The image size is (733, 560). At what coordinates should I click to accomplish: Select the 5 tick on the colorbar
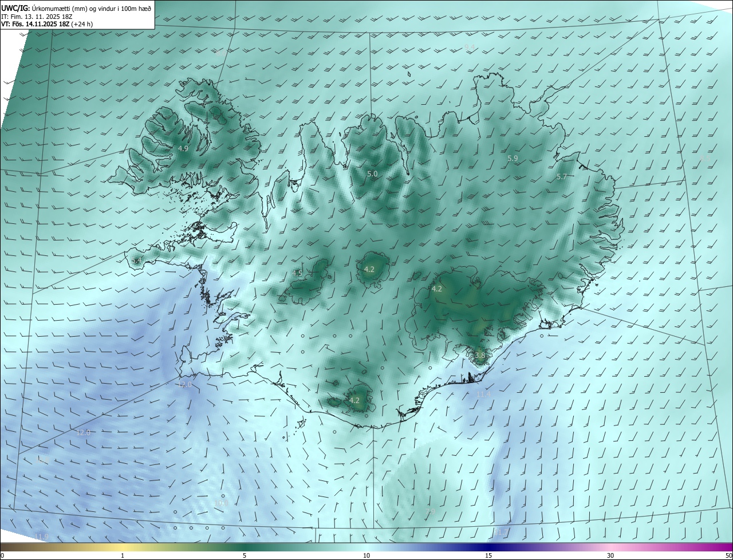245,555
